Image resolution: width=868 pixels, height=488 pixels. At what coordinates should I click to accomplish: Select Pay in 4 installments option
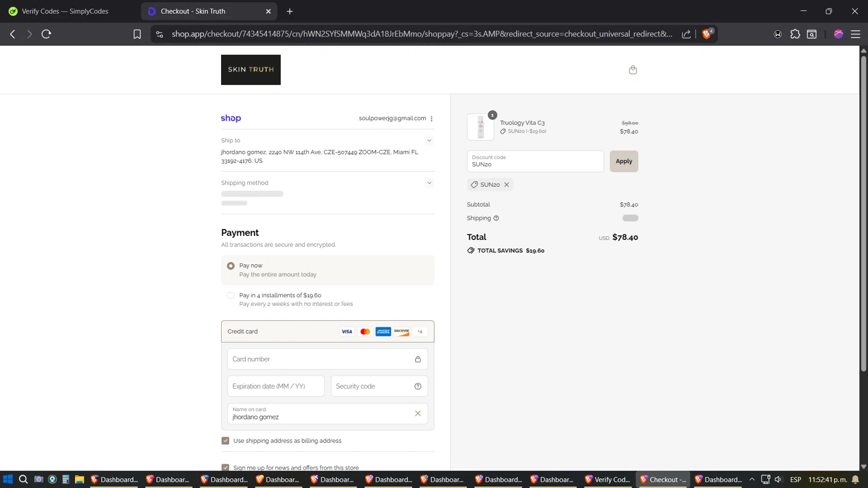231,295
